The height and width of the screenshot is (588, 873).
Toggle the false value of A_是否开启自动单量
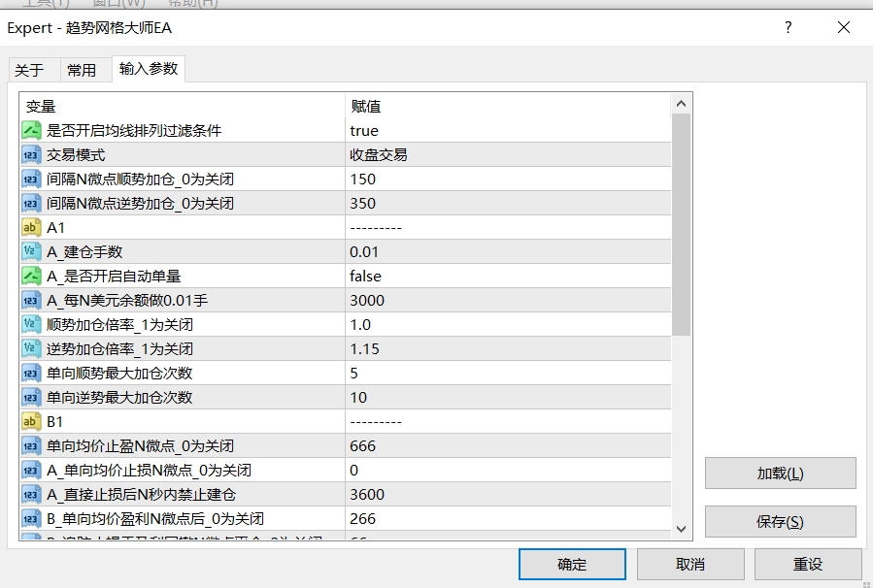(366, 277)
